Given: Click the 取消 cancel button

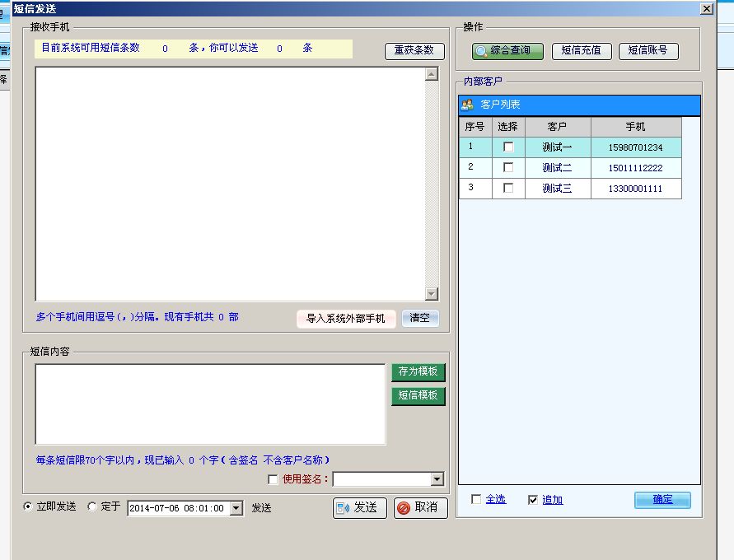Looking at the screenshot, I should [420, 508].
